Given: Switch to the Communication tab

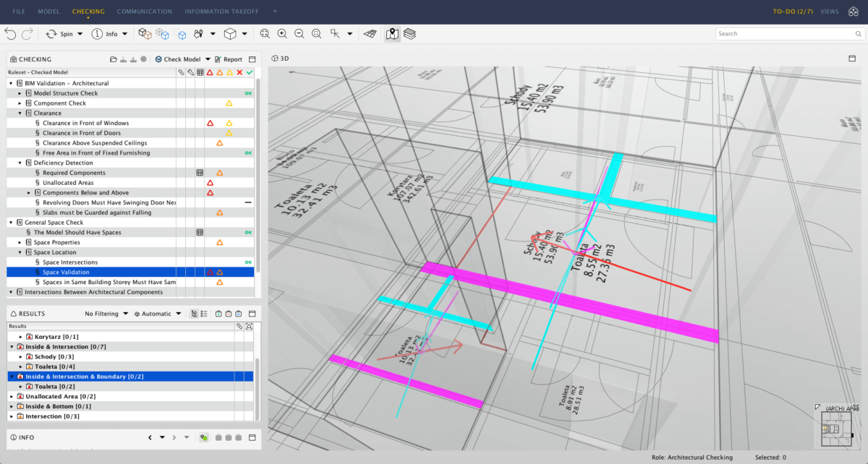Looking at the screenshot, I should tap(145, 12).
